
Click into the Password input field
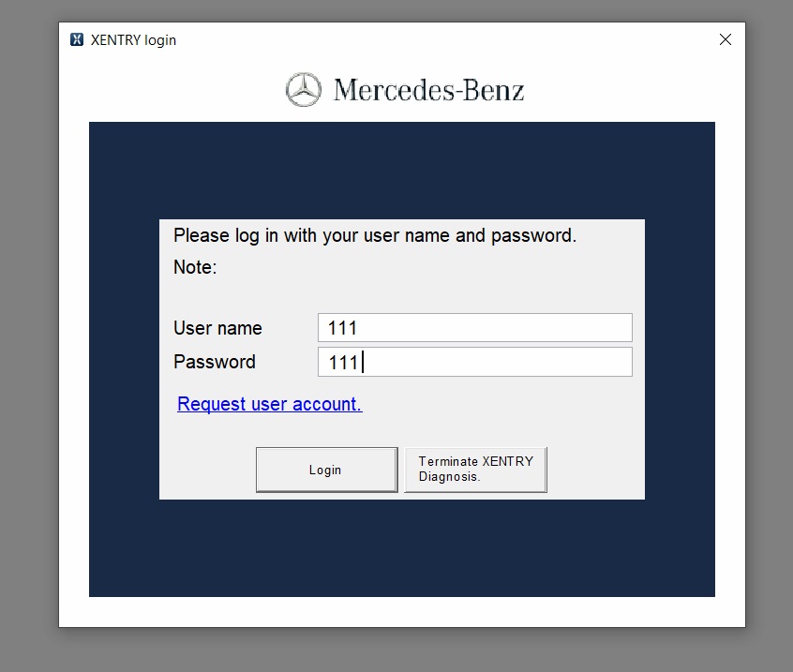pyautogui.click(x=474, y=362)
